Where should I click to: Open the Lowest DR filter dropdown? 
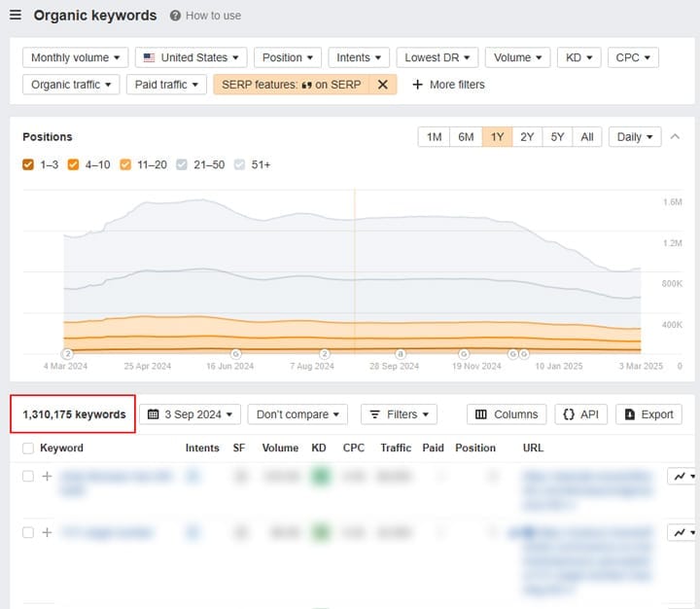point(437,57)
